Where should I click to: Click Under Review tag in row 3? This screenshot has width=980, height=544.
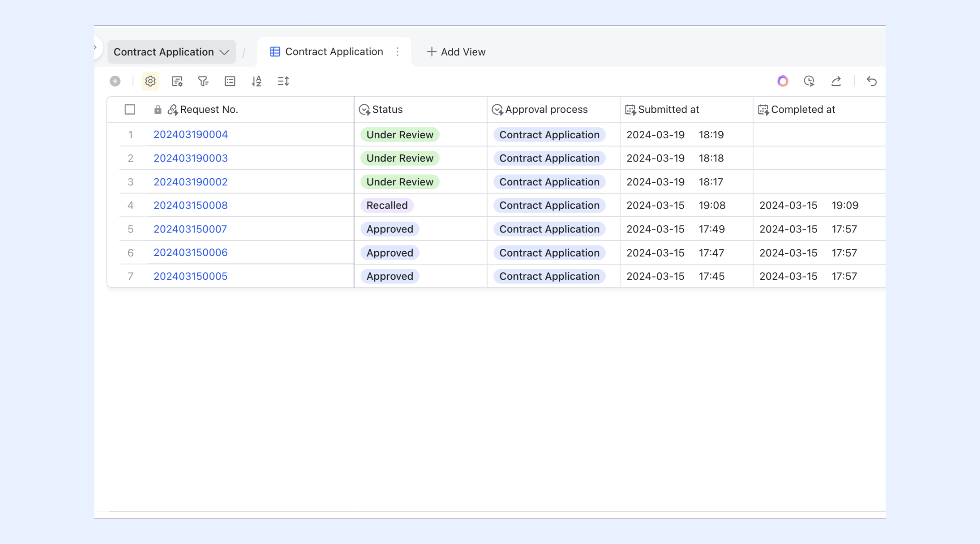click(x=400, y=182)
